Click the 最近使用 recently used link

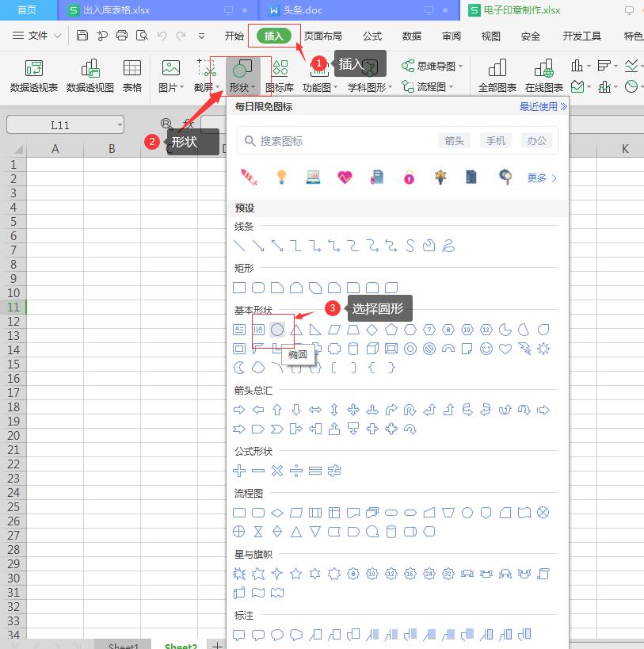click(543, 106)
